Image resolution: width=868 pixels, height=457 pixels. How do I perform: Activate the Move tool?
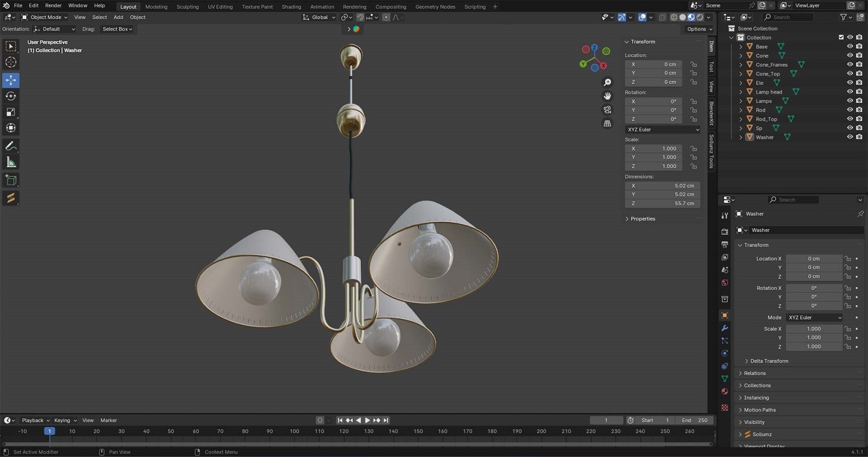(x=11, y=80)
